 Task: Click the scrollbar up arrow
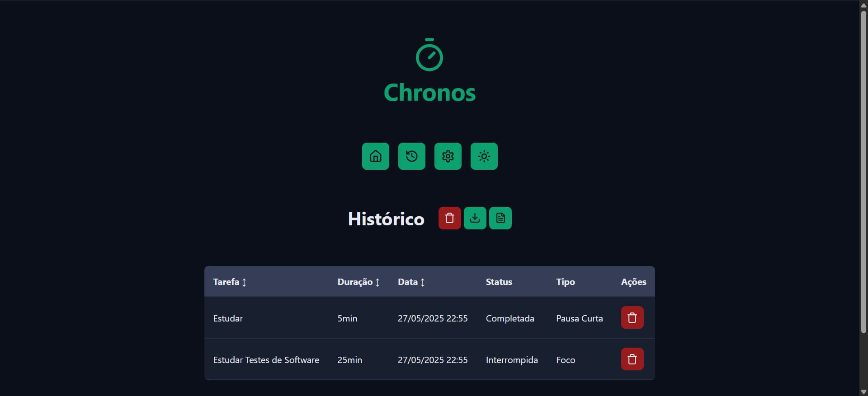pos(863,5)
